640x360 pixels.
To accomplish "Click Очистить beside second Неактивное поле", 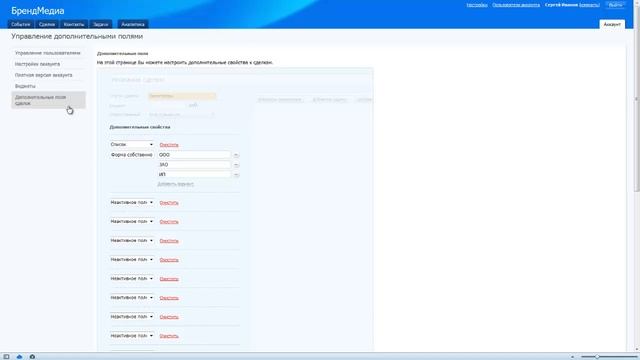I will 169,222.
